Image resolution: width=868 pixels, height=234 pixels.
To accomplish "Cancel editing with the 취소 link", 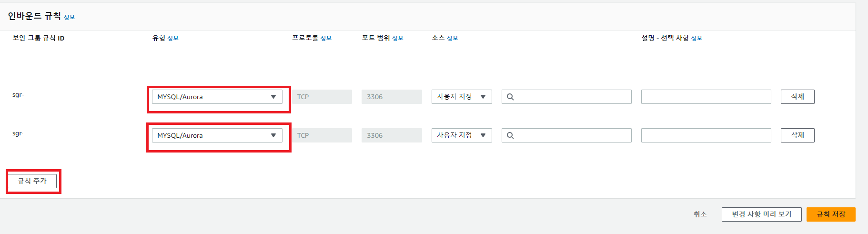I will (700, 214).
